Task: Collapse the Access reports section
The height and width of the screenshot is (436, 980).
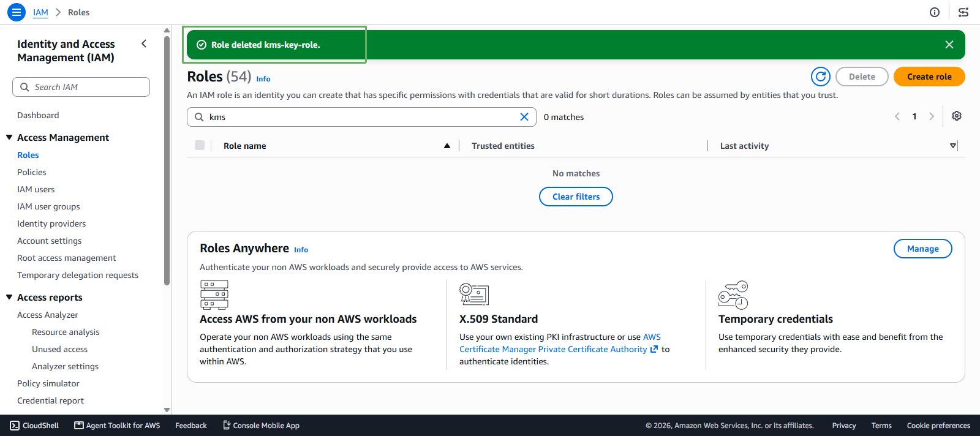Action: point(9,297)
